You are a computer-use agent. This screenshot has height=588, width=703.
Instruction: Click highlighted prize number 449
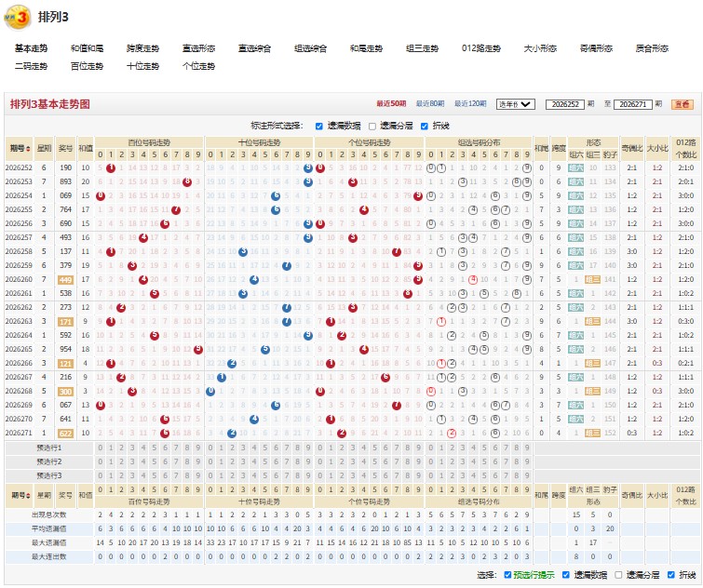pyautogui.click(x=65, y=279)
